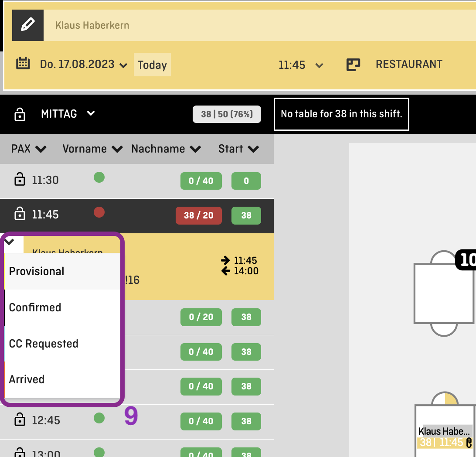Click the lock icon on the 11:30 slot
The width and height of the screenshot is (476, 457).
20,179
